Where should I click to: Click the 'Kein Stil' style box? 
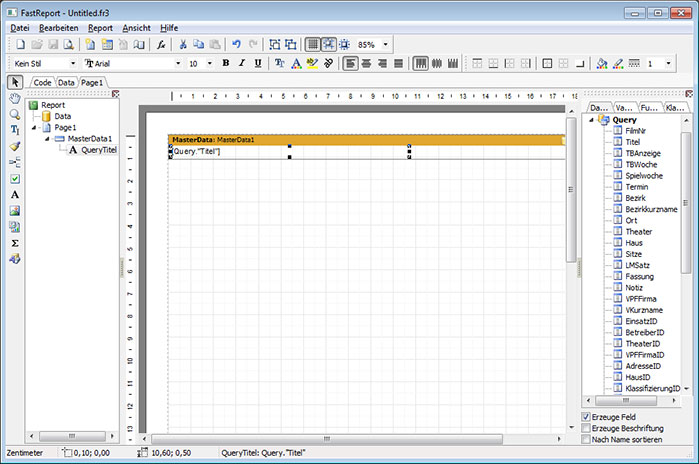[38, 63]
